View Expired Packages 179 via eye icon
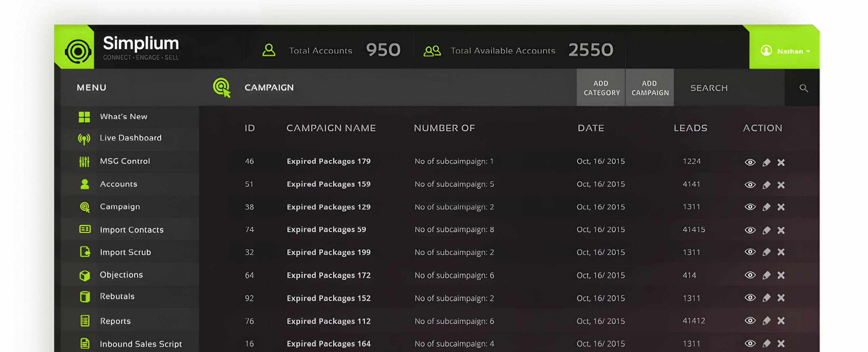The height and width of the screenshot is (352, 868). click(x=750, y=162)
